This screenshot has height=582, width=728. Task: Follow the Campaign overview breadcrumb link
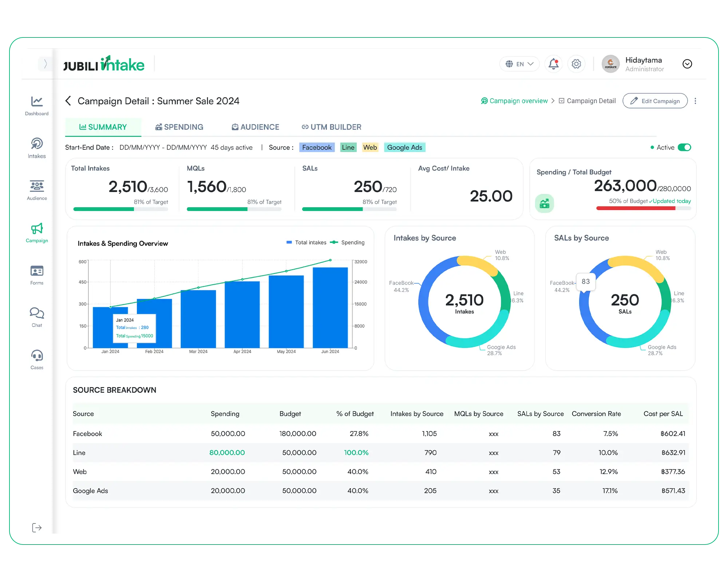(x=514, y=101)
